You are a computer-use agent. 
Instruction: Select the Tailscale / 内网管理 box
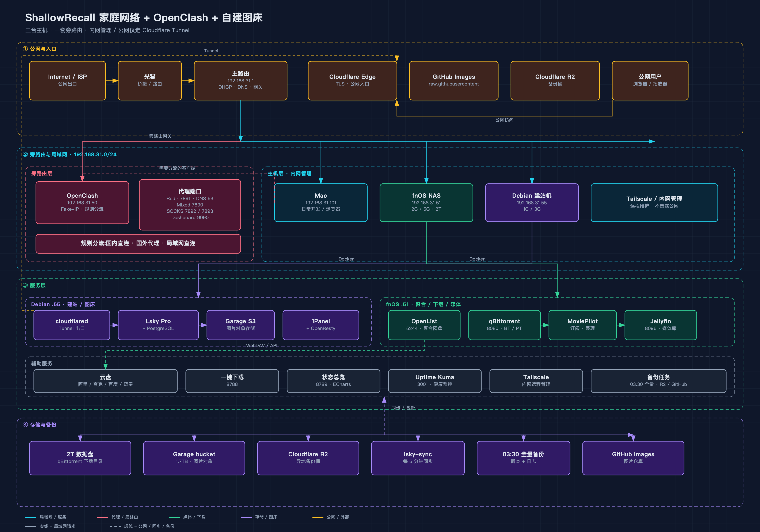pyautogui.click(x=654, y=203)
